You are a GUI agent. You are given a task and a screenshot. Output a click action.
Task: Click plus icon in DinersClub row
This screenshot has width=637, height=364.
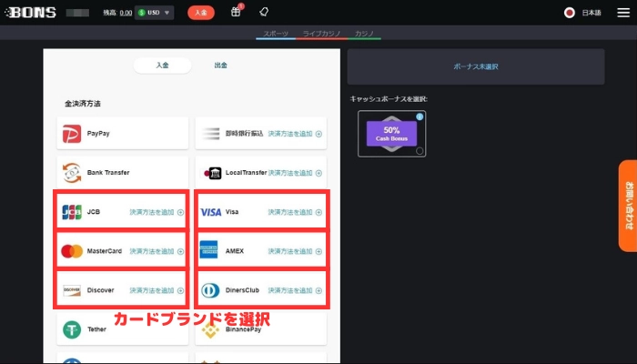click(318, 291)
